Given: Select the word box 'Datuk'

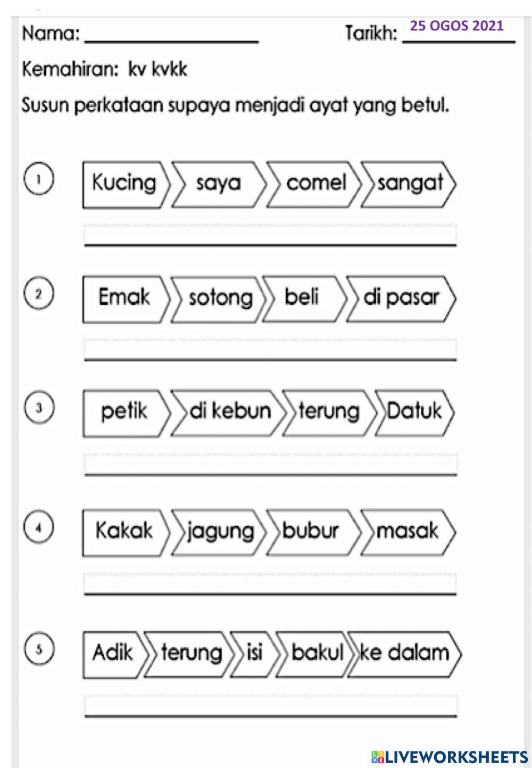Looking at the screenshot, I should coord(414,412).
